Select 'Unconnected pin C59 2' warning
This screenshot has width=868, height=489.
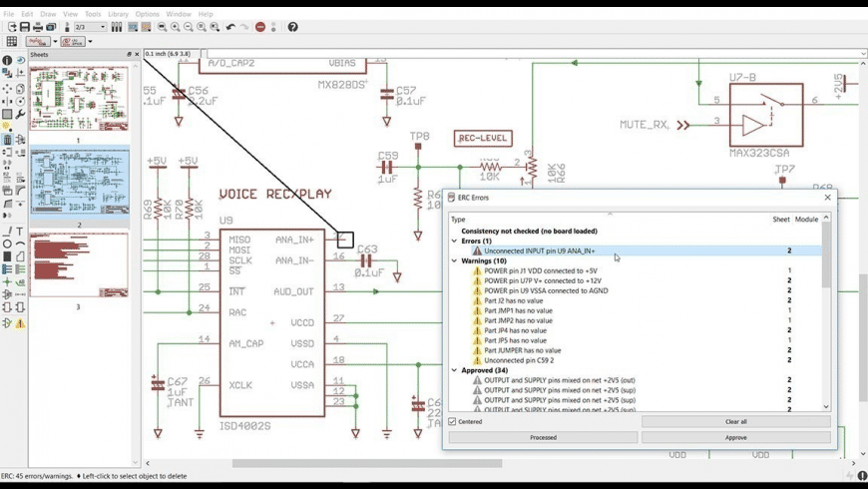[x=519, y=360]
